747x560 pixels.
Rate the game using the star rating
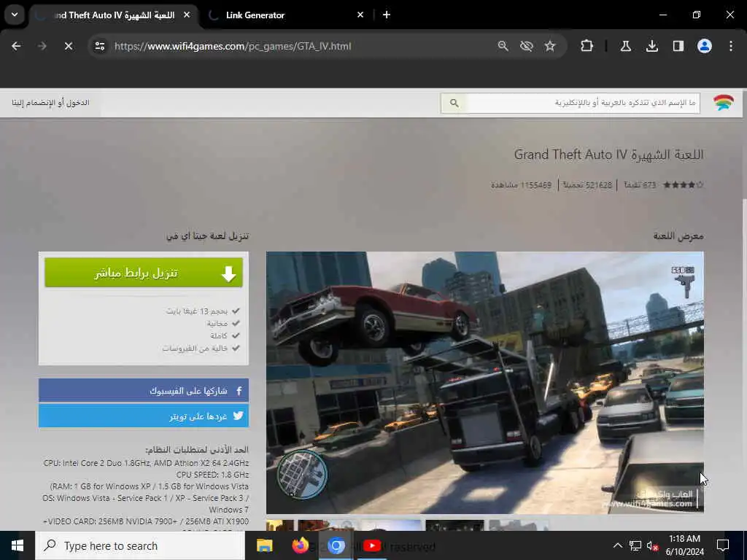(683, 184)
